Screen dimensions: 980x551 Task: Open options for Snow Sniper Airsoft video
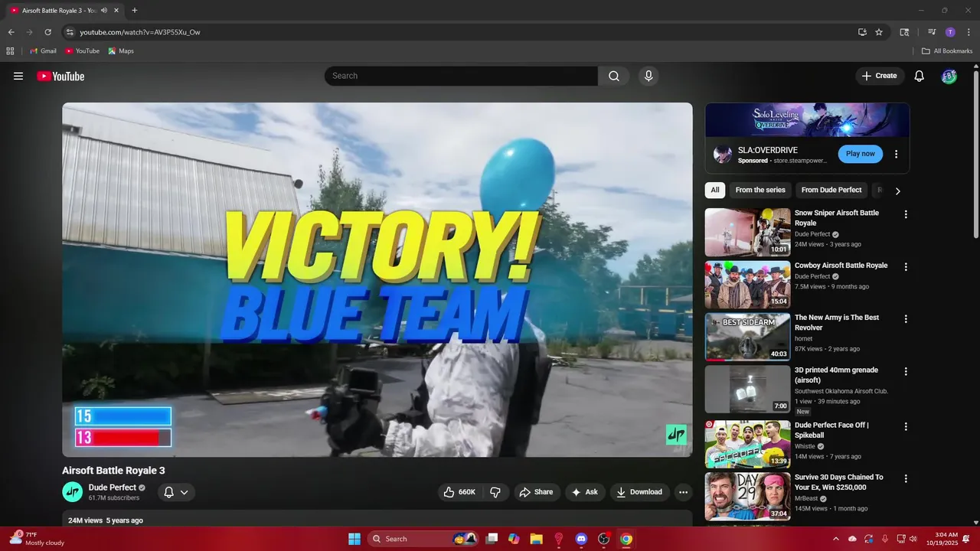[906, 214]
